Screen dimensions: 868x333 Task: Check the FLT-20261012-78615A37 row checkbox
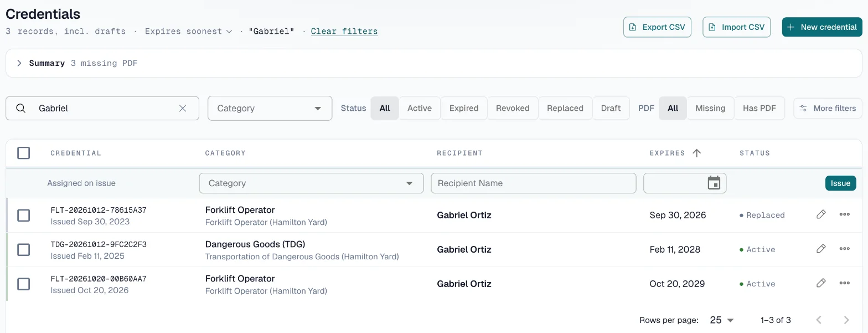click(23, 215)
